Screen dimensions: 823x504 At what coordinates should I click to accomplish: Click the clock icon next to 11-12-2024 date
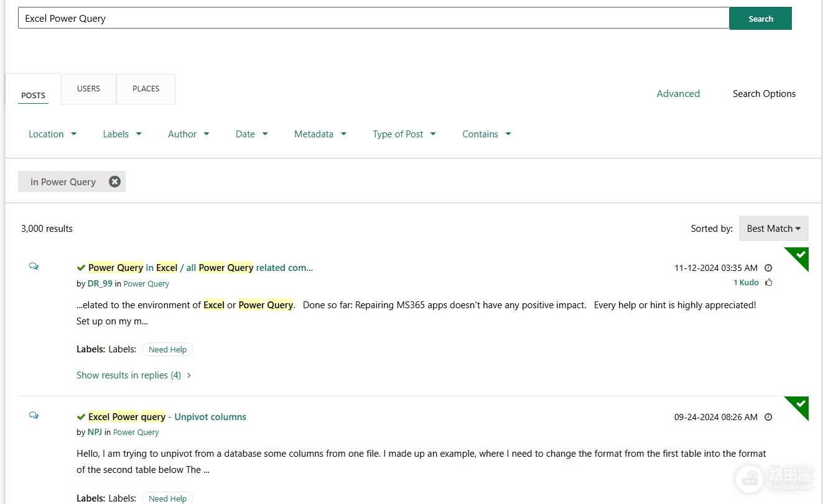point(768,268)
